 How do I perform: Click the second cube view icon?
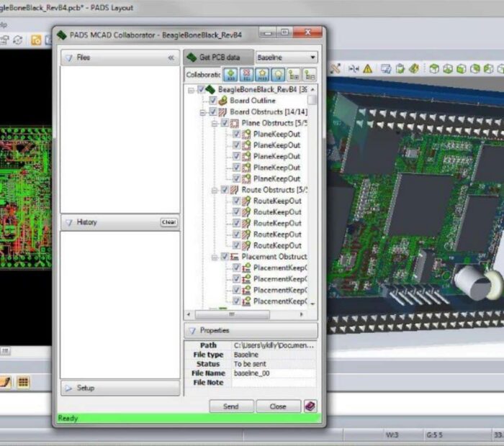(x=448, y=69)
